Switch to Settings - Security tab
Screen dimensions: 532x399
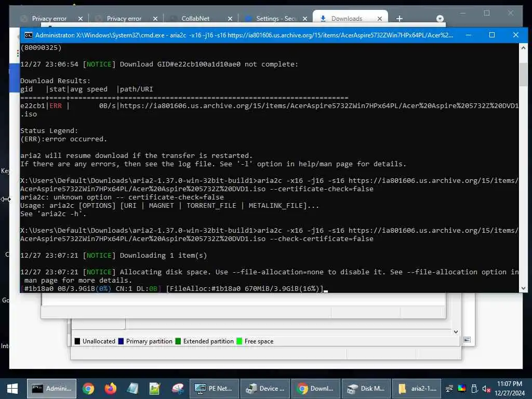coord(276,19)
